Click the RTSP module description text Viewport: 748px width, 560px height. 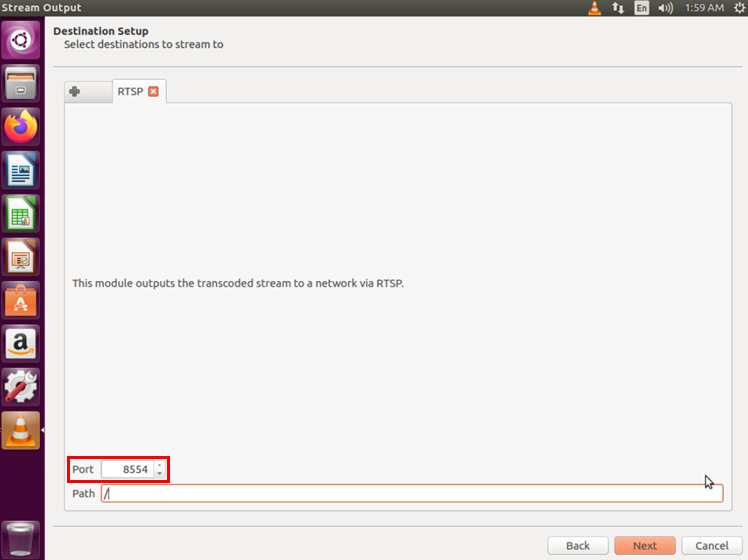coord(238,283)
